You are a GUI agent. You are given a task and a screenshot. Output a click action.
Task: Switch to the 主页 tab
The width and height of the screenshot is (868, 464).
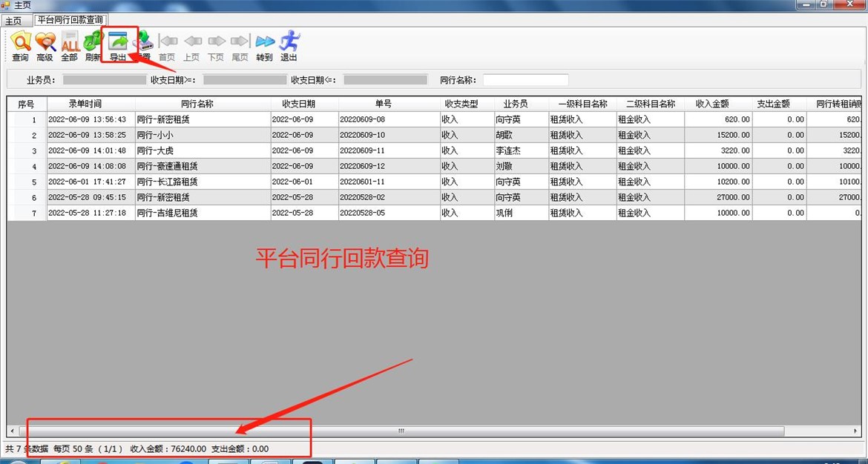click(13, 21)
